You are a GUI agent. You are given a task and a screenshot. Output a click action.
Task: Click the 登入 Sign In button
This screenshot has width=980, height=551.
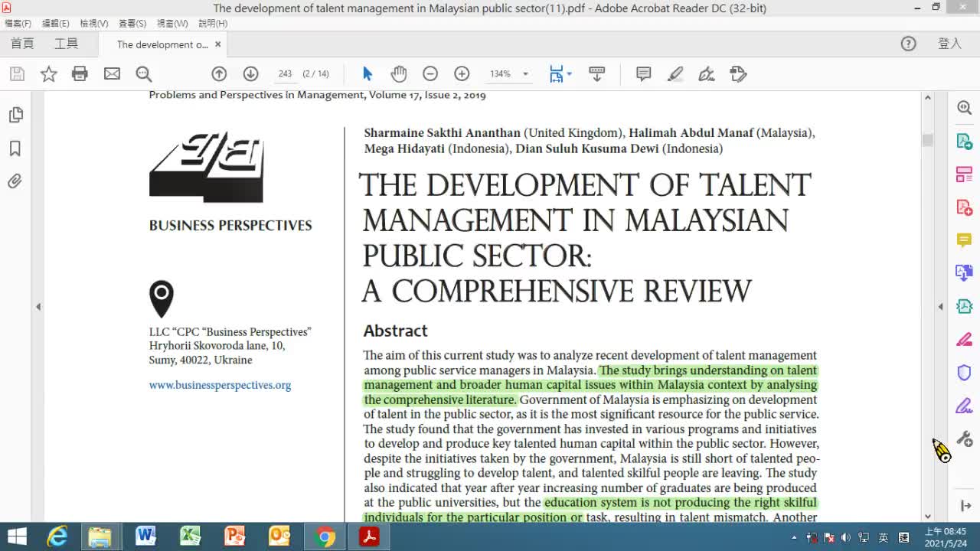click(x=949, y=44)
